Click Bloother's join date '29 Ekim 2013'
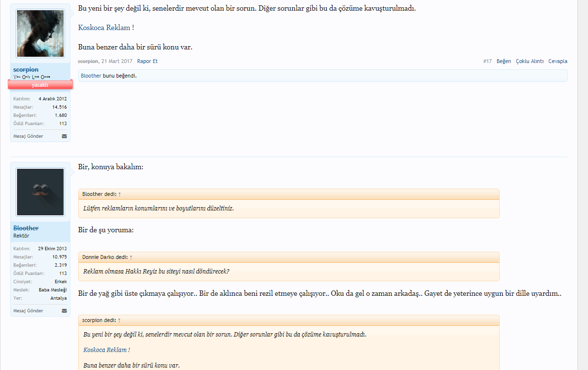 pos(52,248)
